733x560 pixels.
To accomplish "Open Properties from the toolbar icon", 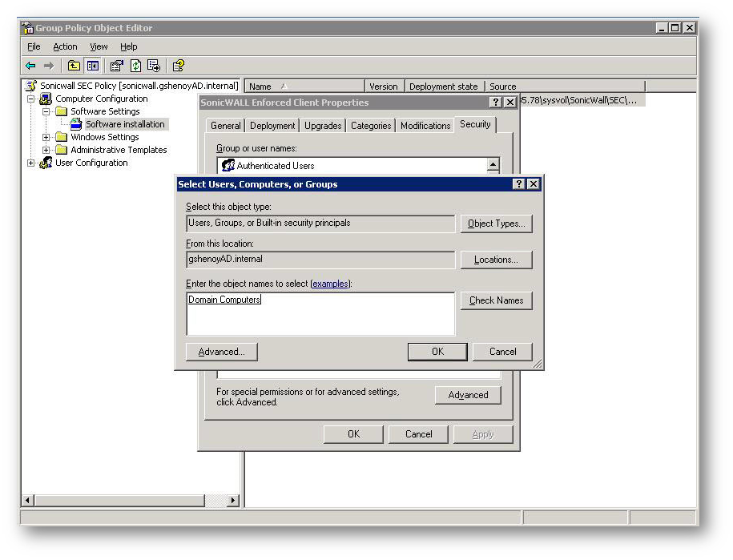I will [117, 66].
